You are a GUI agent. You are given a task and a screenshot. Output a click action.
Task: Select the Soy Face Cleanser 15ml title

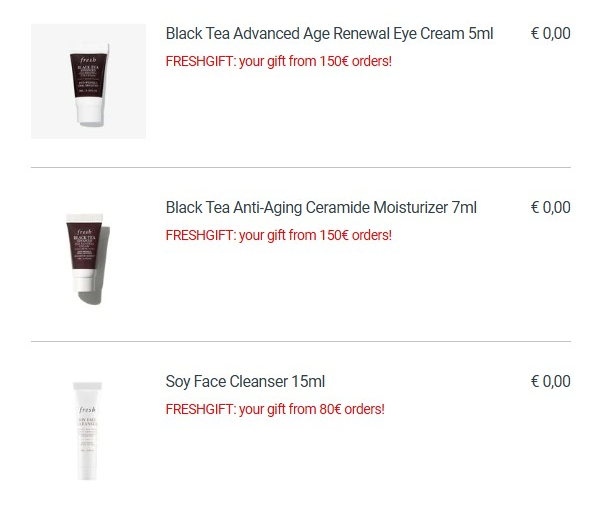click(x=245, y=382)
